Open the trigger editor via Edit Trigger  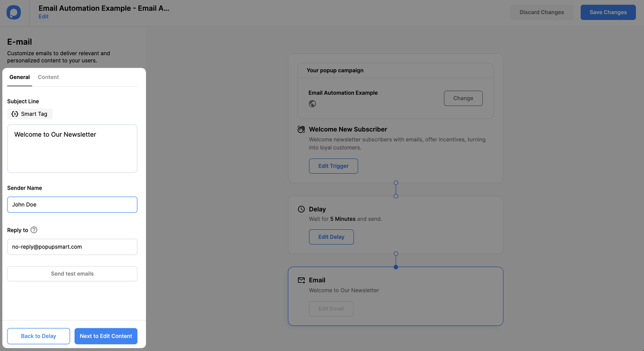pos(333,165)
